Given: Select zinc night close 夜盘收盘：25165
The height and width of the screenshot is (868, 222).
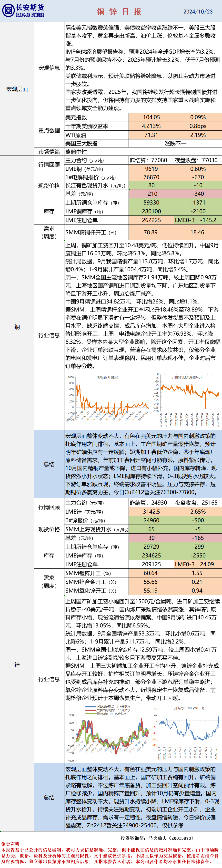Looking at the screenshot, I should coord(196,503).
